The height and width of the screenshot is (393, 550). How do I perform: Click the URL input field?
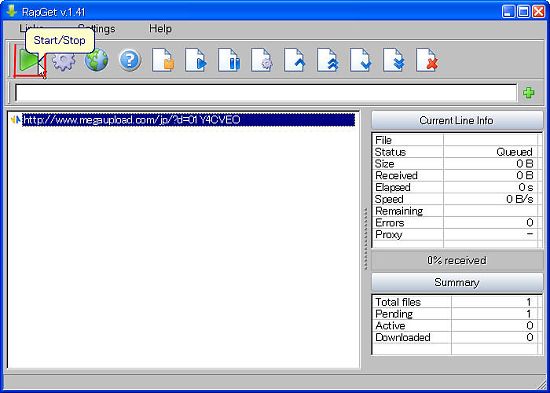266,93
